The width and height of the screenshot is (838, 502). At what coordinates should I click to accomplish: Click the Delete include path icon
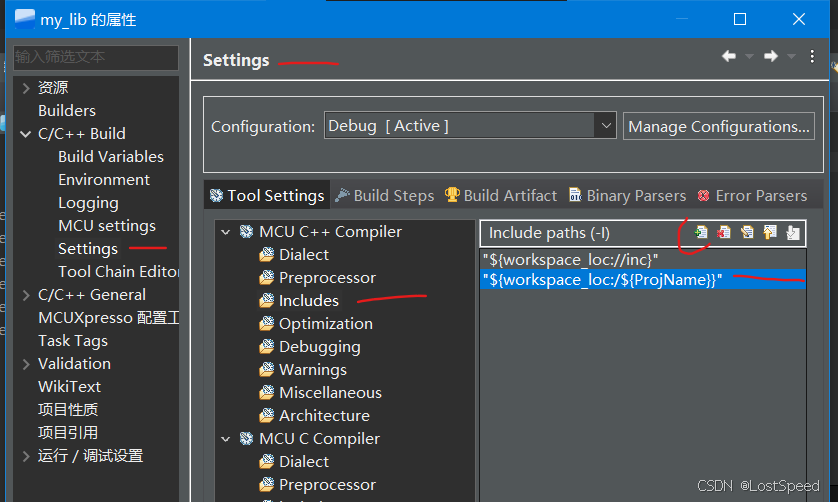click(x=724, y=233)
